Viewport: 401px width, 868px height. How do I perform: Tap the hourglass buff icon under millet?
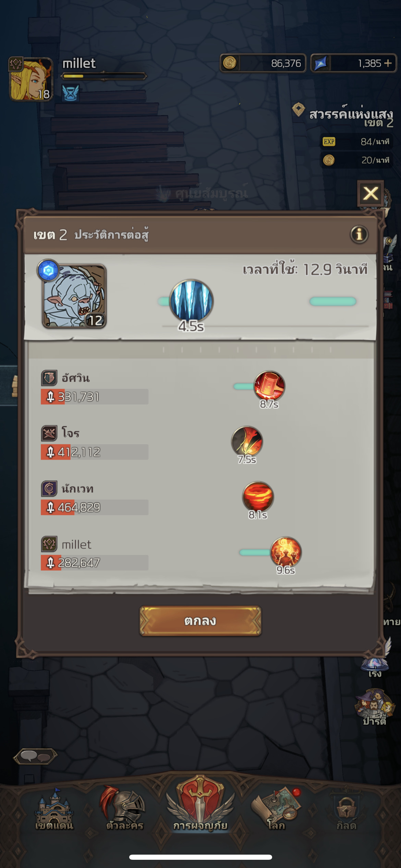(71, 93)
